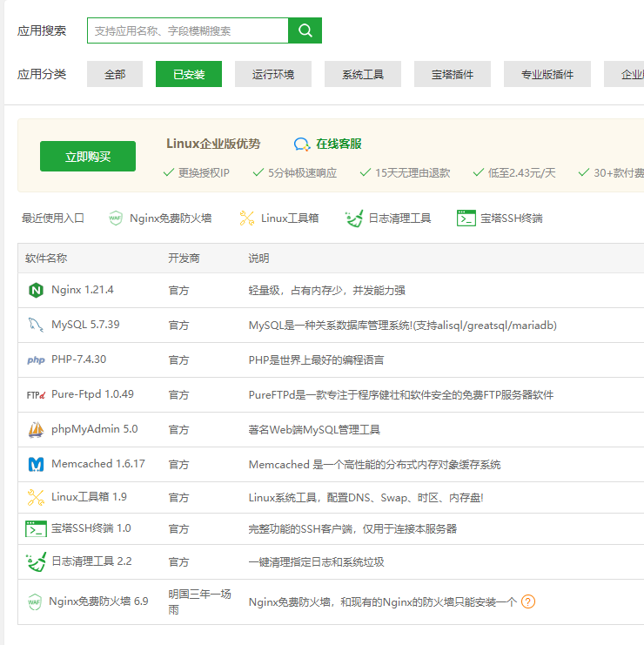Click the green search magnifier button
The image size is (644, 645).
(x=305, y=30)
